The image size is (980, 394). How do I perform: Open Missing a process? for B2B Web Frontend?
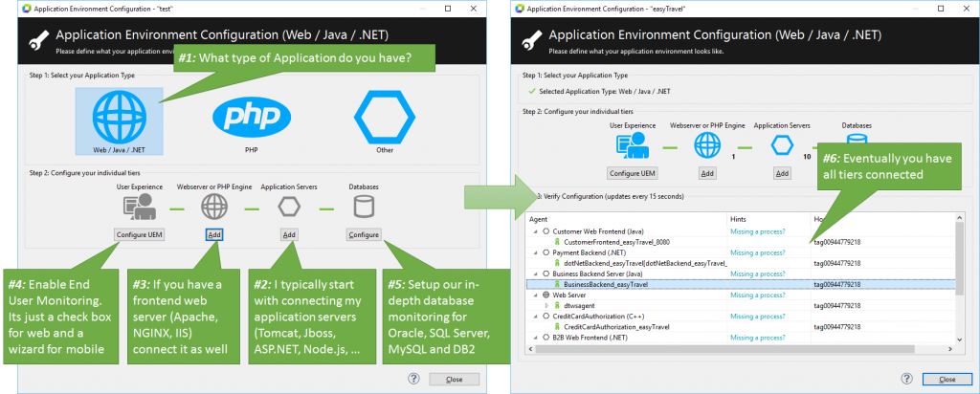tap(758, 338)
